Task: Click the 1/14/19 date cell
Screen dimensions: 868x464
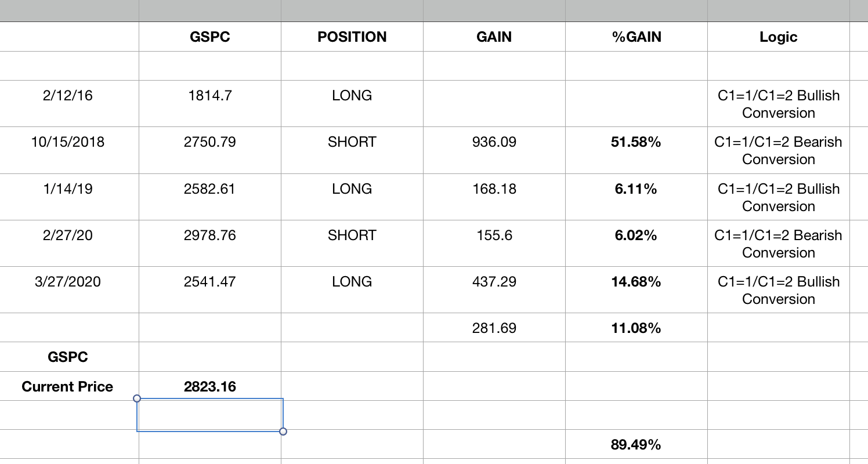Action: 68,188
